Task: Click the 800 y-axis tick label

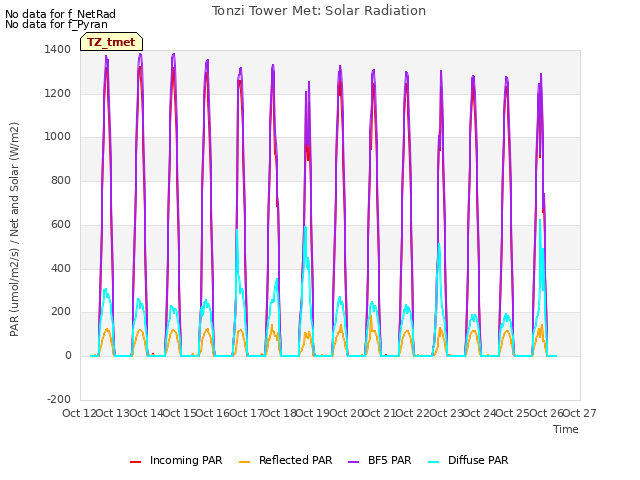Action: pos(61,180)
